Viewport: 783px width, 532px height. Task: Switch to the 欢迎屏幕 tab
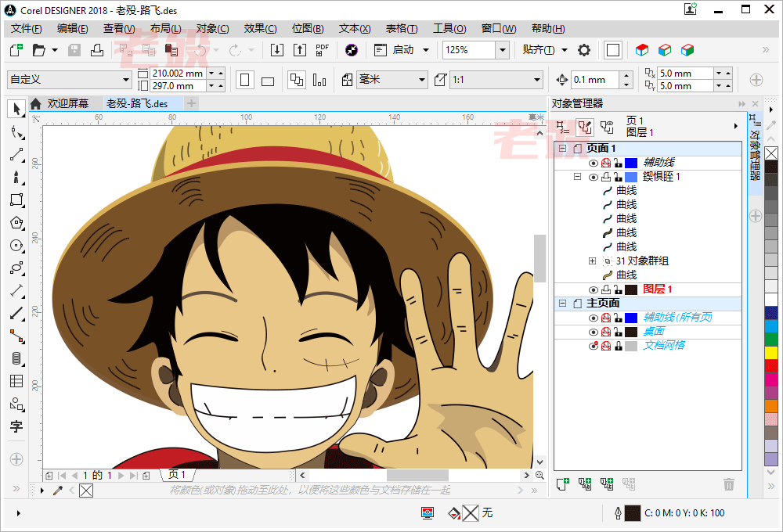click(68, 104)
